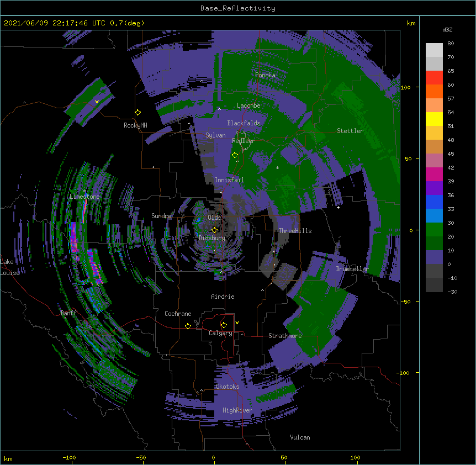This screenshot has width=476, height=465.
Task: Click the Didsbury city label
Action: click(x=212, y=238)
